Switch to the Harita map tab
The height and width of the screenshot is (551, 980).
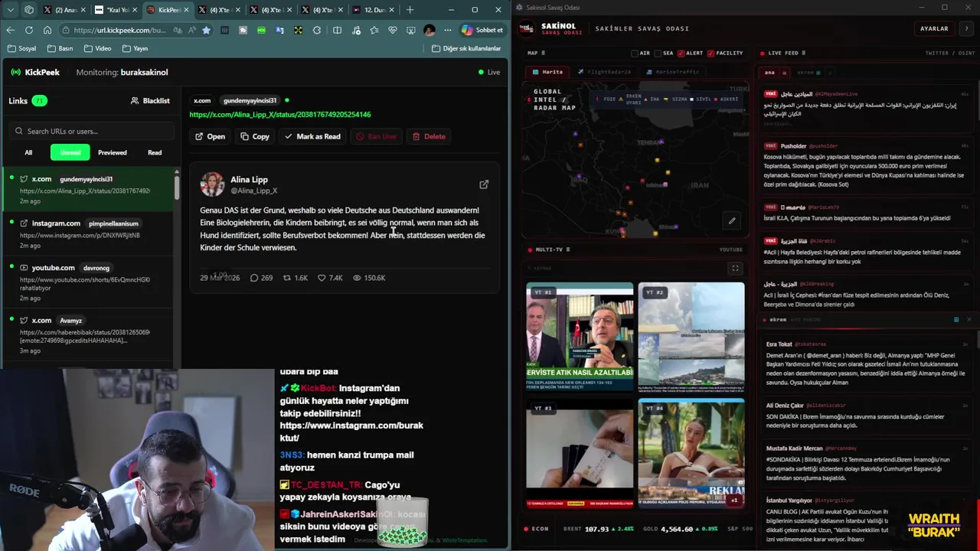tap(548, 72)
